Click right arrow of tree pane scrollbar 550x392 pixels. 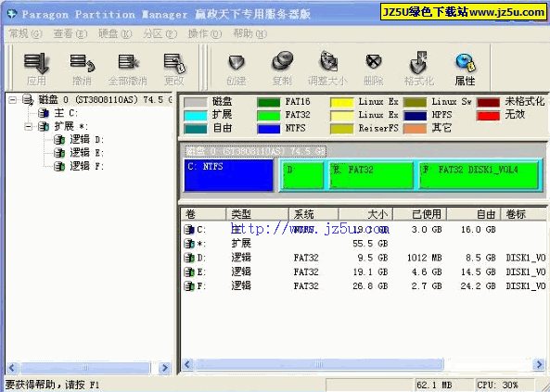pyautogui.click(x=164, y=368)
